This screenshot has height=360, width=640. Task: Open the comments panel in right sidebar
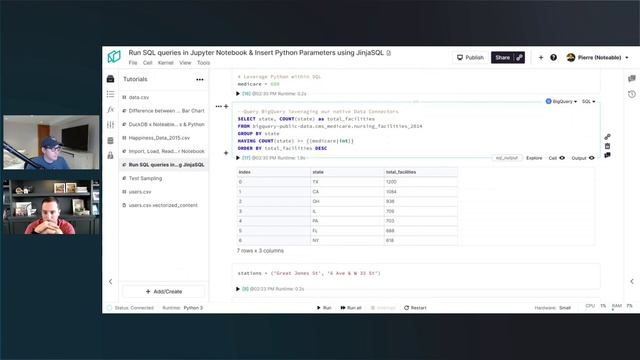coord(632,78)
